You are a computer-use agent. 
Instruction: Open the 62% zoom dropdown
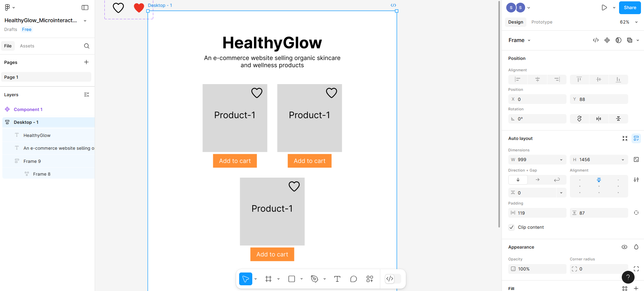coord(629,22)
